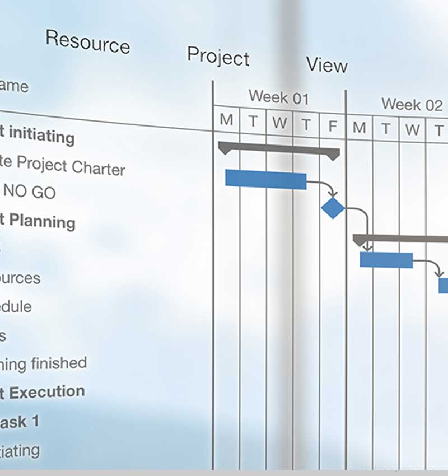Open the View menu
Viewport: 448px width, 476px height.
pyautogui.click(x=326, y=64)
